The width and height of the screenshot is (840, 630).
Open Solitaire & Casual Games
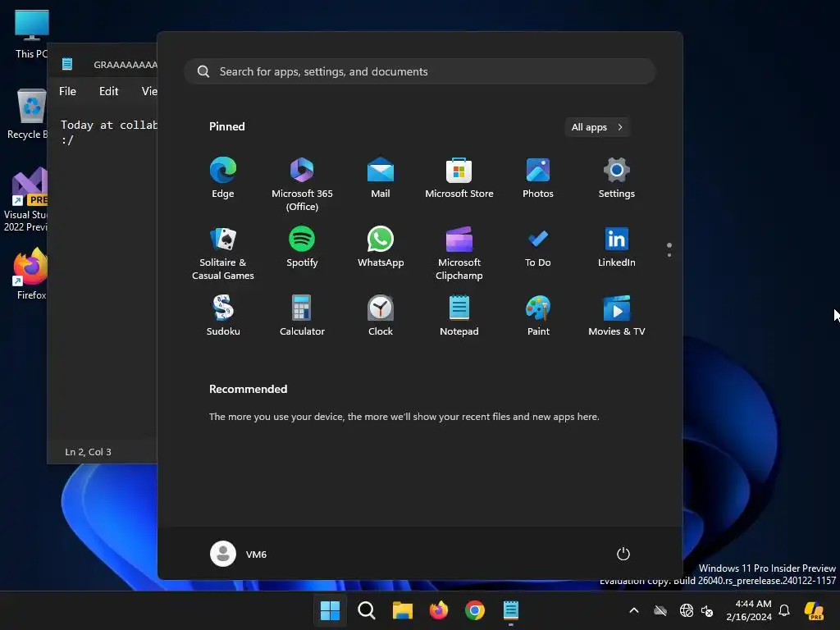coord(223,253)
